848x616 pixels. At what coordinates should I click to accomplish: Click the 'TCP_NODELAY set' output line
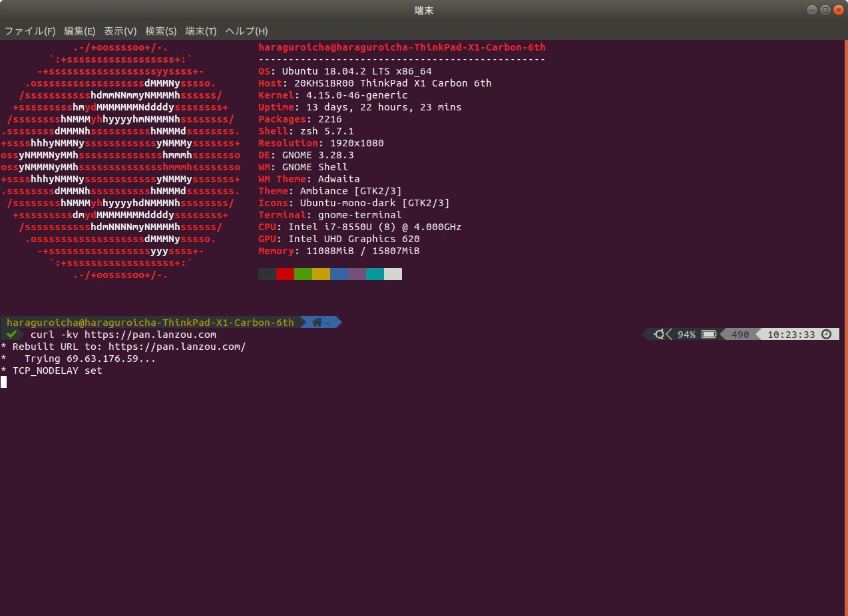click(x=52, y=371)
